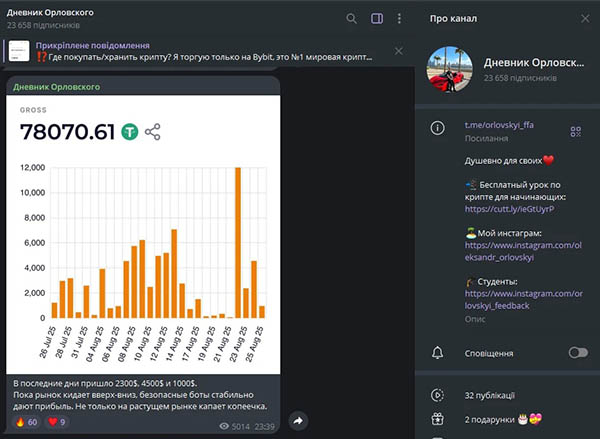Open search in the channel header

[351, 18]
